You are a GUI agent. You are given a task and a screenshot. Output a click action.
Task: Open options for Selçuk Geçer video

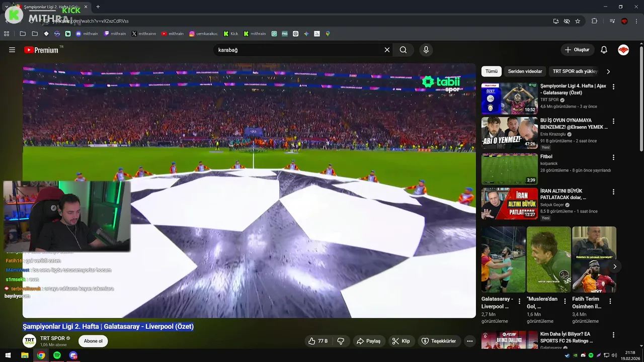tap(613, 192)
